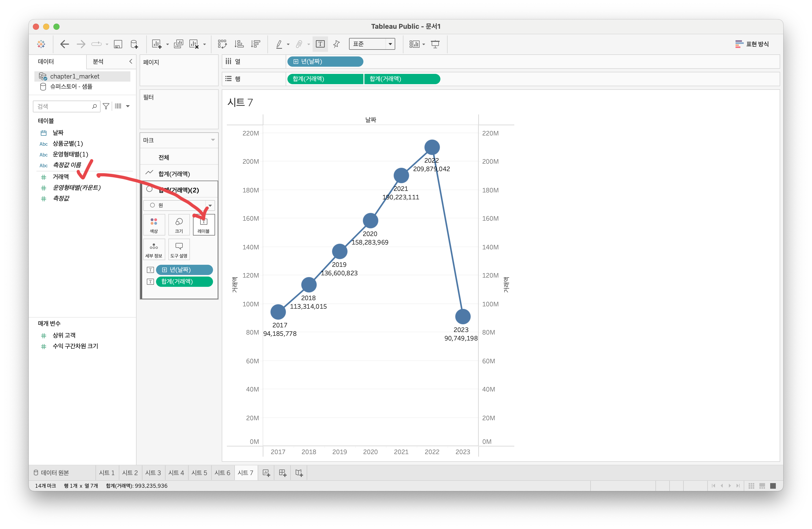Click the Save icon in toolbar
Image resolution: width=812 pixels, height=529 pixels.
[118, 44]
